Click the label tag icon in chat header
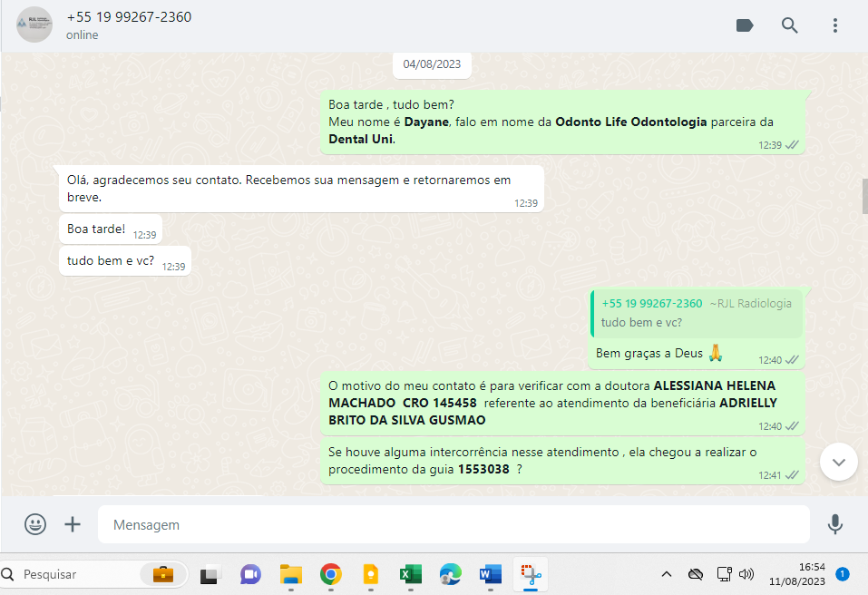Screen dimensions: 868x595 [745, 25]
